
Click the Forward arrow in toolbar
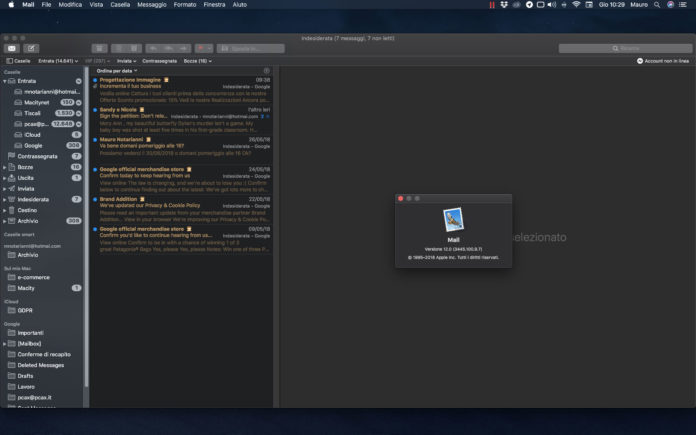click(x=183, y=48)
